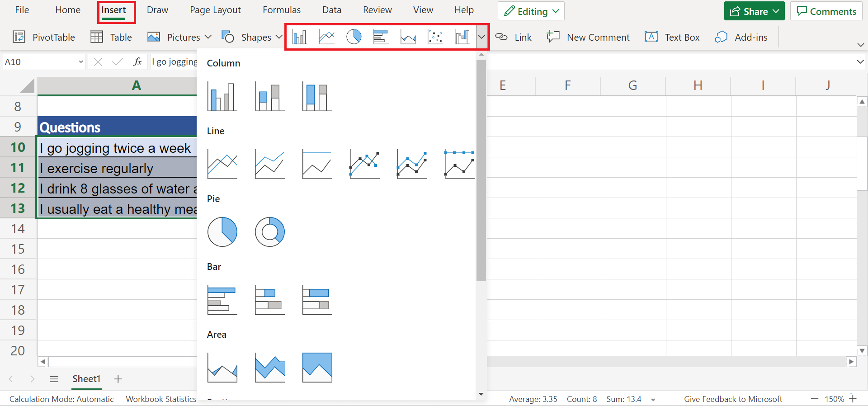
Task: Open the Editing mode dropdown
Action: pos(531,11)
